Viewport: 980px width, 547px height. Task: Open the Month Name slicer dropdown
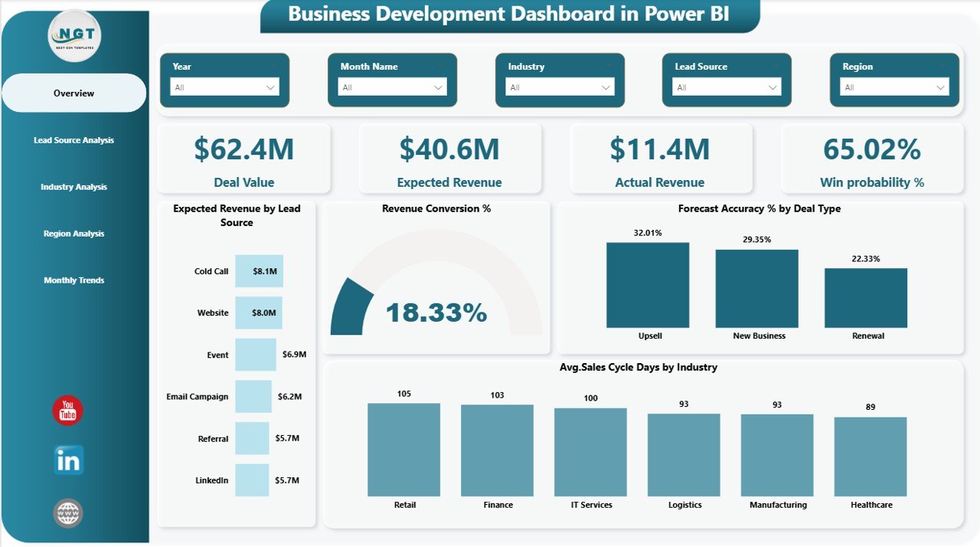(437, 87)
